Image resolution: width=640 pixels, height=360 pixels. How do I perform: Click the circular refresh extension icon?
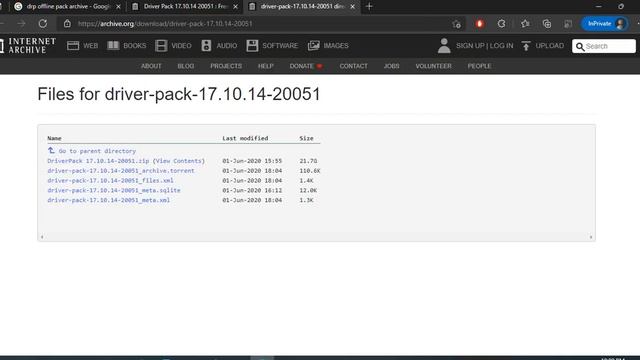pyautogui.click(x=502, y=24)
